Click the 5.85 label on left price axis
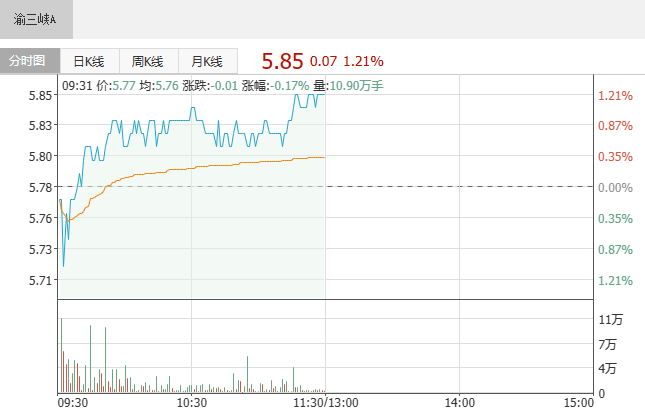This screenshot has width=645, height=417. click(x=41, y=96)
